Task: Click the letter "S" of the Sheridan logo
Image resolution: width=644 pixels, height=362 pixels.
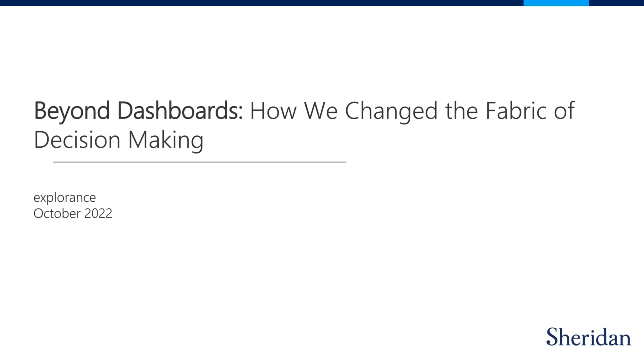Action: point(552,337)
